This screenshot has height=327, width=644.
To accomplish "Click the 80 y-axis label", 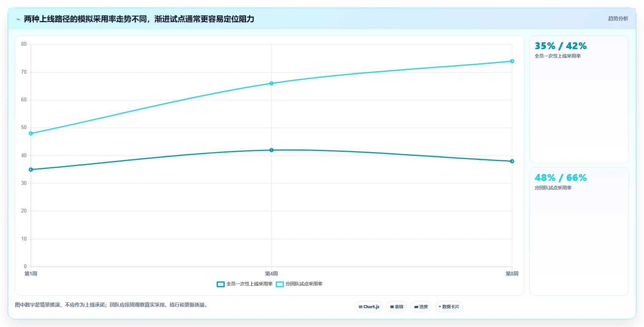I will tap(24, 44).
